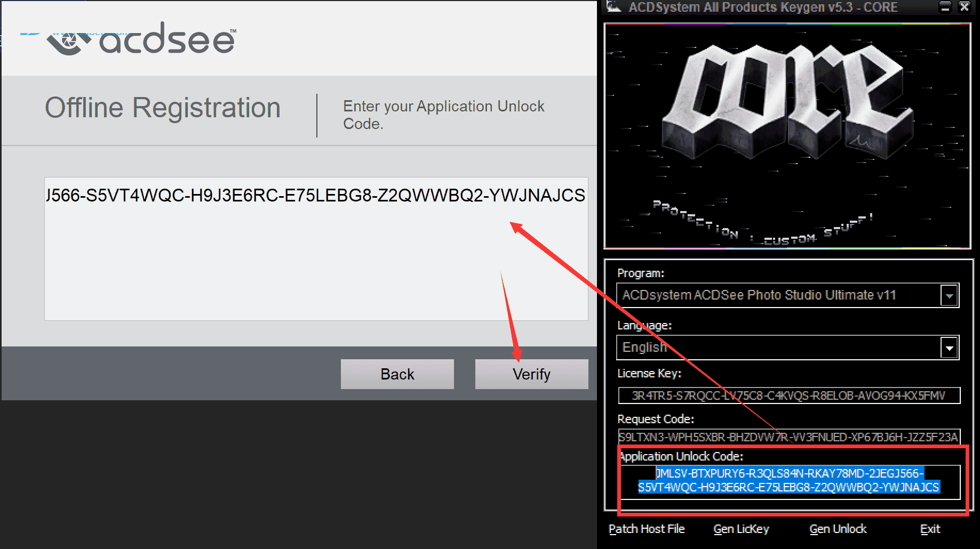Click Patch Host File in the keygen
The height and width of the screenshot is (549, 980).
647,529
